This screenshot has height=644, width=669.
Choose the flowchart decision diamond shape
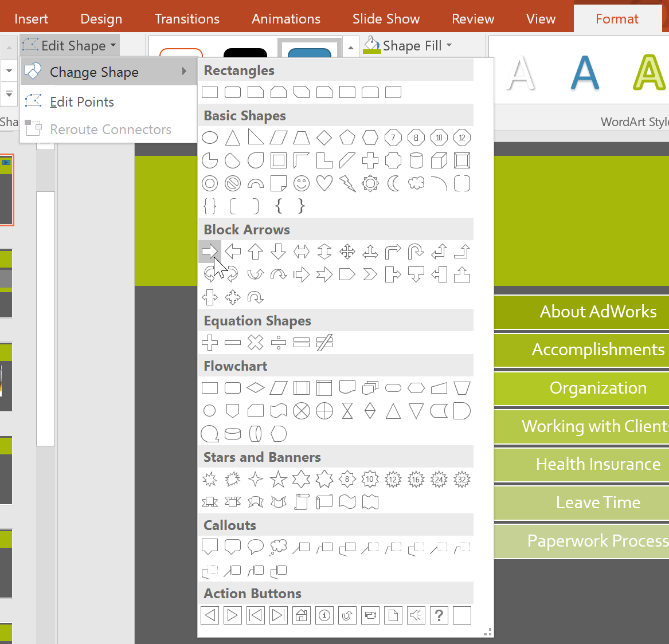[255, 388]
